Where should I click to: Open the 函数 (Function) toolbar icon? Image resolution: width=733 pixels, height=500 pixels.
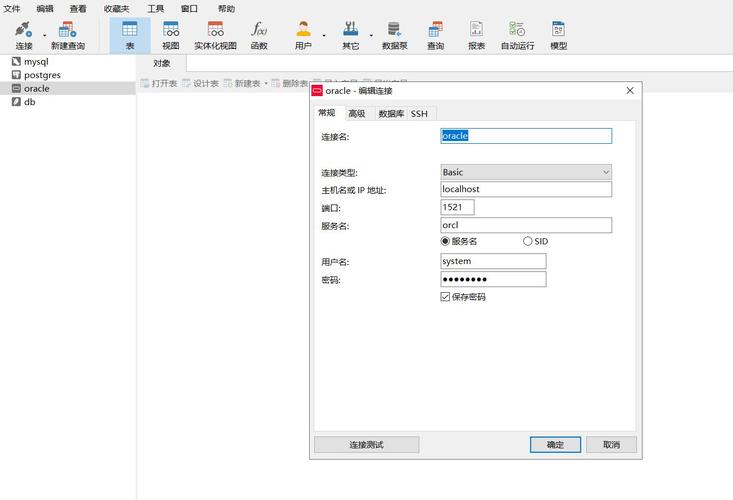pos(259,35)
